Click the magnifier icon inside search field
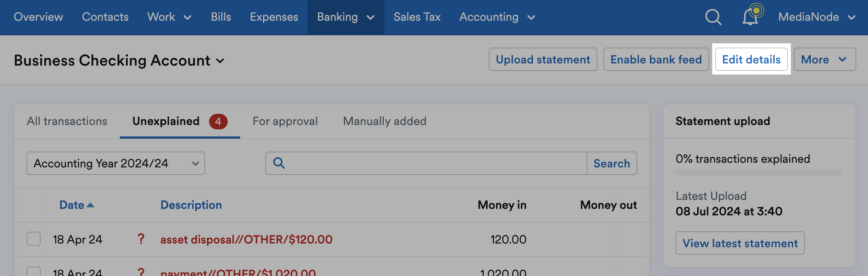Image resolution: width=868 pixels, height=276 pixels. tap(279, 163)
